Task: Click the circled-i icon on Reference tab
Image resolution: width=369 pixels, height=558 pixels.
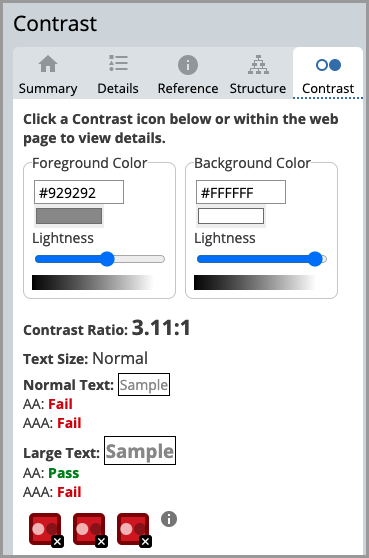Action: (188, 65)
